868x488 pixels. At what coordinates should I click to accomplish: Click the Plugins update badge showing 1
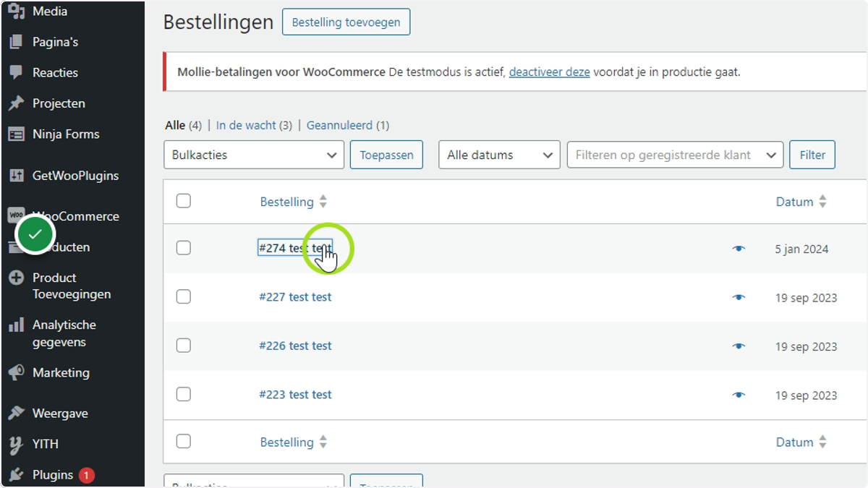pyautogui.click(x=87, y=475)
